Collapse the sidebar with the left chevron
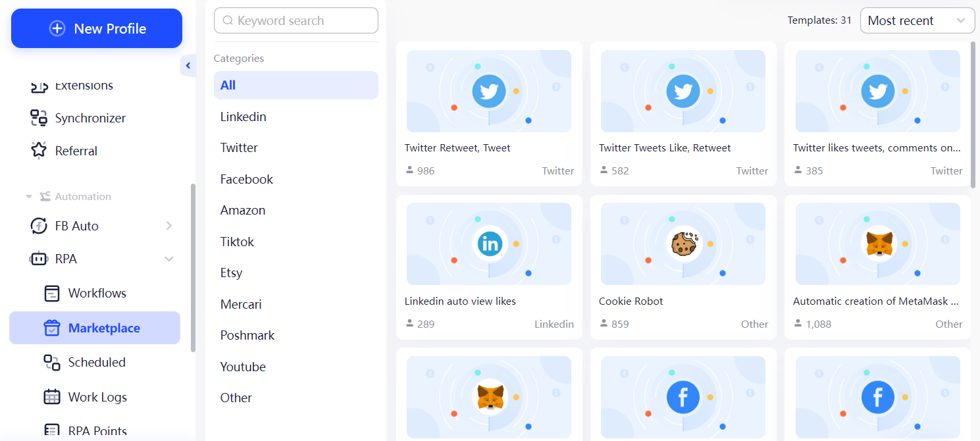980x441 pixels. (x=188, y=65)
